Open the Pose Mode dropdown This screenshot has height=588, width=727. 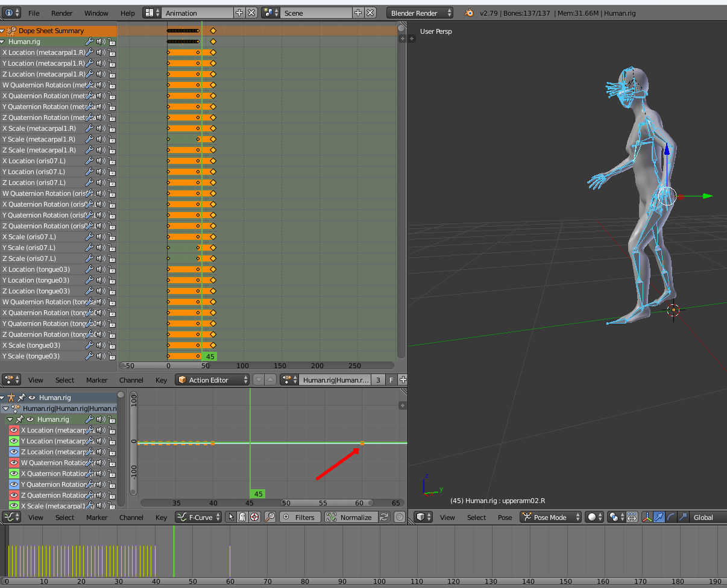(x=550, y=517)
